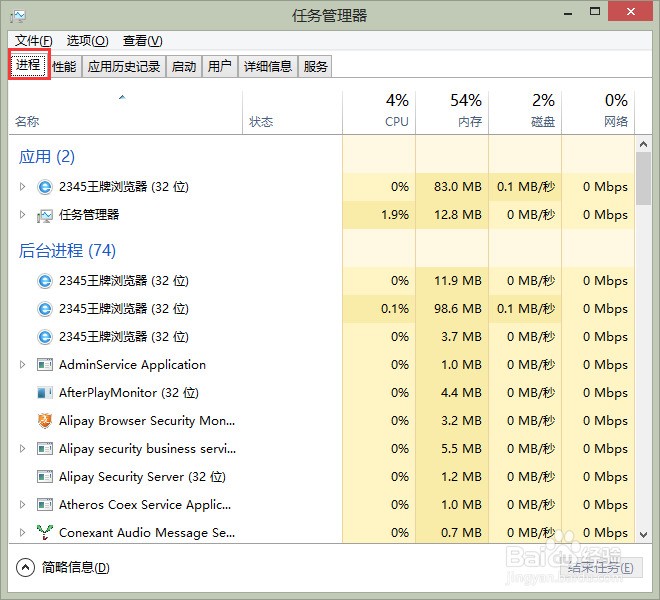Expand the Alipay security business service entry
660x600 pixels.
[x=22, y=449]
